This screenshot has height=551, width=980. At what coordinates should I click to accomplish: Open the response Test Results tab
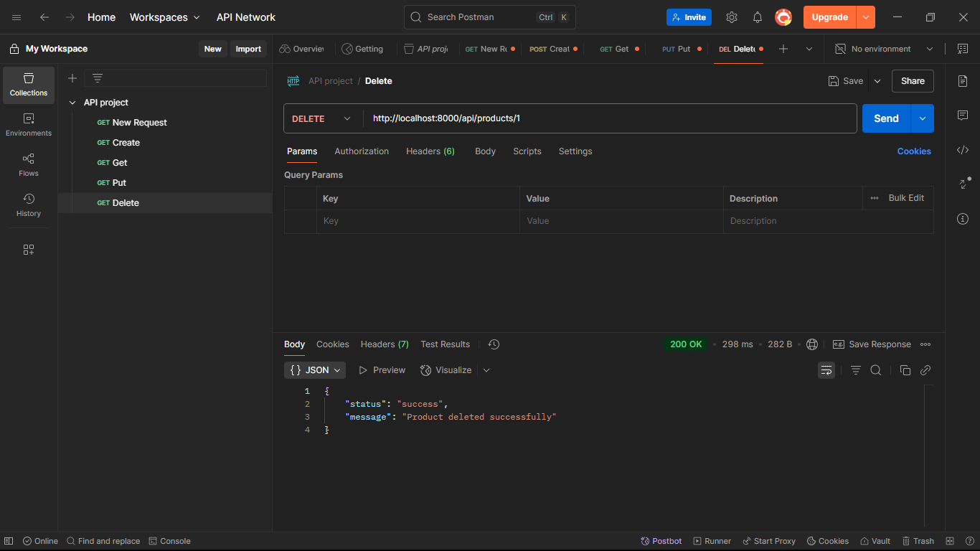click(445, 344)
